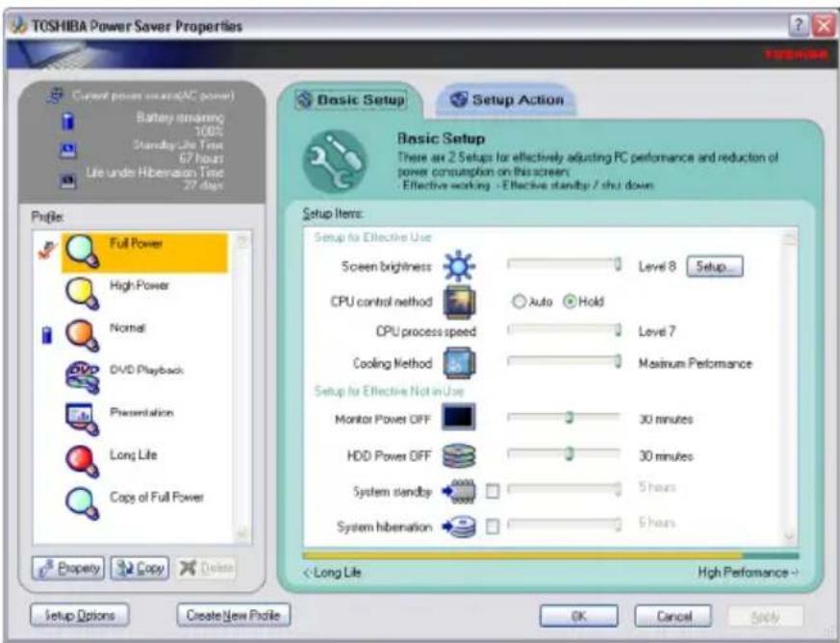Confirm with the OK button
The height and width of the screenshot is (643, 840).
pos(578,616)
